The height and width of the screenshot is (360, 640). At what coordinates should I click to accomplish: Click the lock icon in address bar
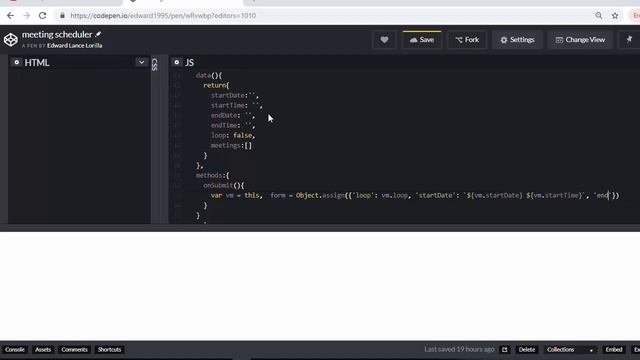click(62, 16)
